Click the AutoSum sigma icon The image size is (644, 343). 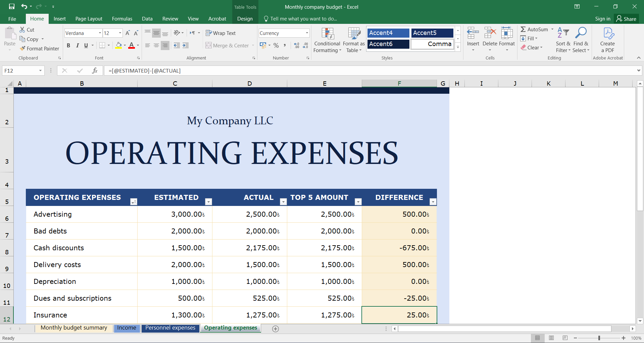523,30
